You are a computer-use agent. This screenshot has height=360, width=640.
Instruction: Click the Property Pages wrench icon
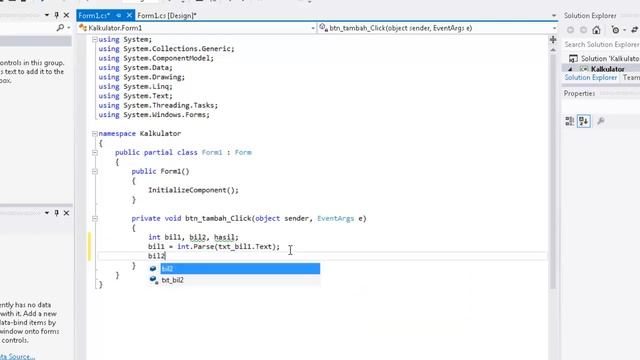tap(601, 121)
